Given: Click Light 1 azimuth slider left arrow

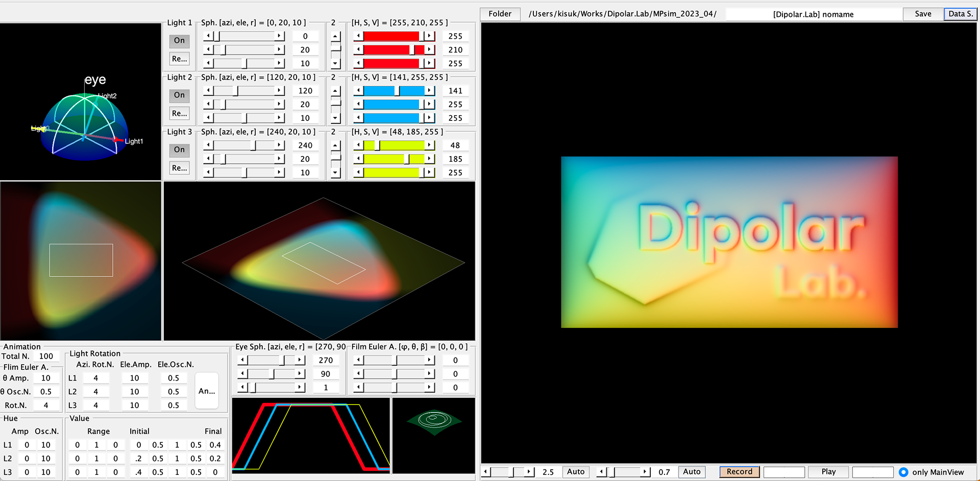Looking at the screenshot, I should 208,36.
